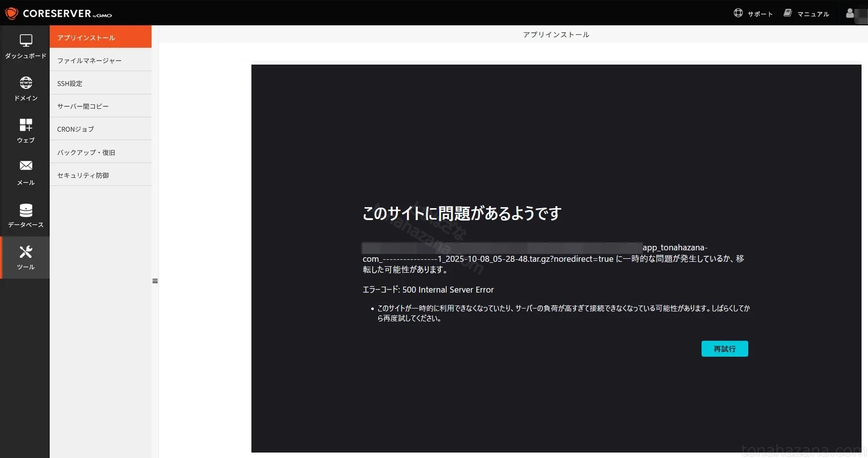The image size is (868, 458).
Task: Open the Web section icon
Action: 26,125
